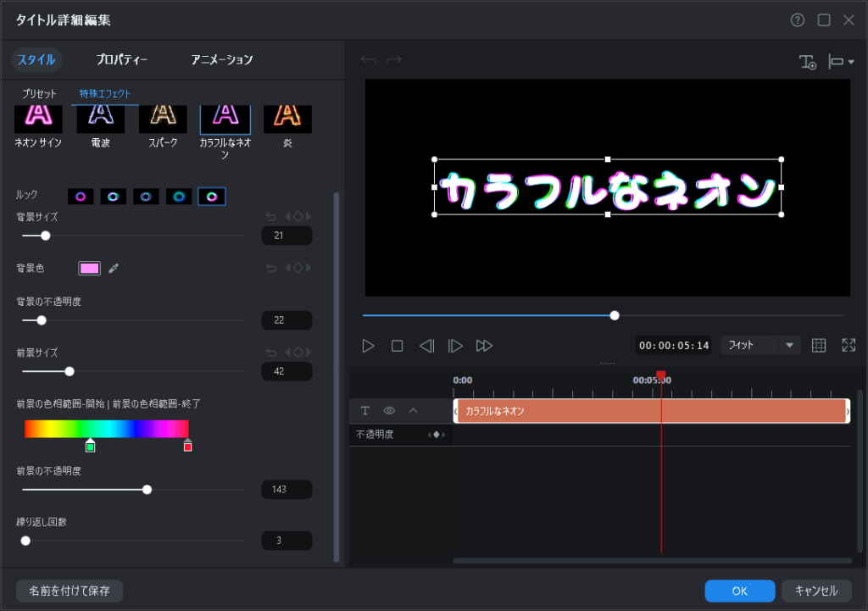This screenshot has height=611, width=868.
Task: Toggle title track visibility eye icon
Action: tap(389, 411)
